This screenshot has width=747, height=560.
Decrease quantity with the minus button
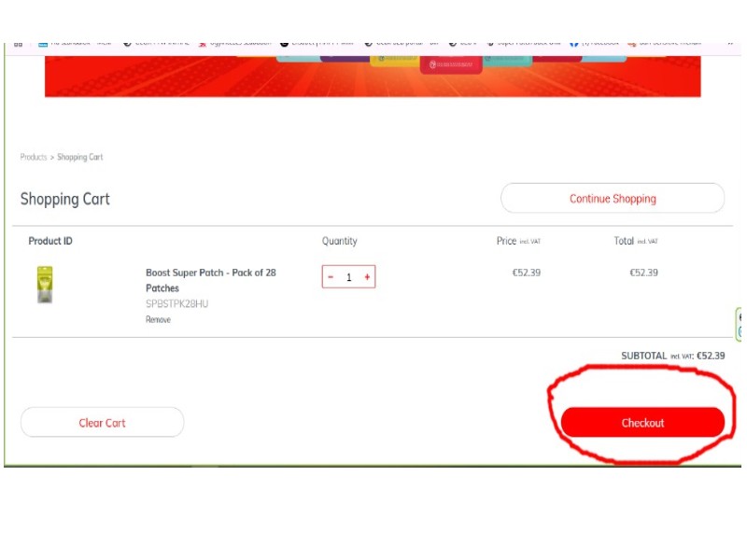click(x=331, y=276)
